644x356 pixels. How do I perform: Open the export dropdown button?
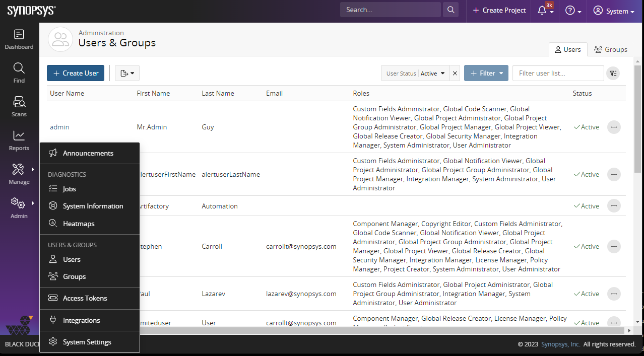pos(127,73)
